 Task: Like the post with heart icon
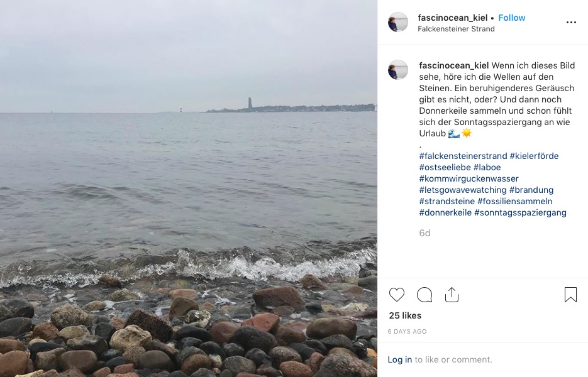[396, 295]
